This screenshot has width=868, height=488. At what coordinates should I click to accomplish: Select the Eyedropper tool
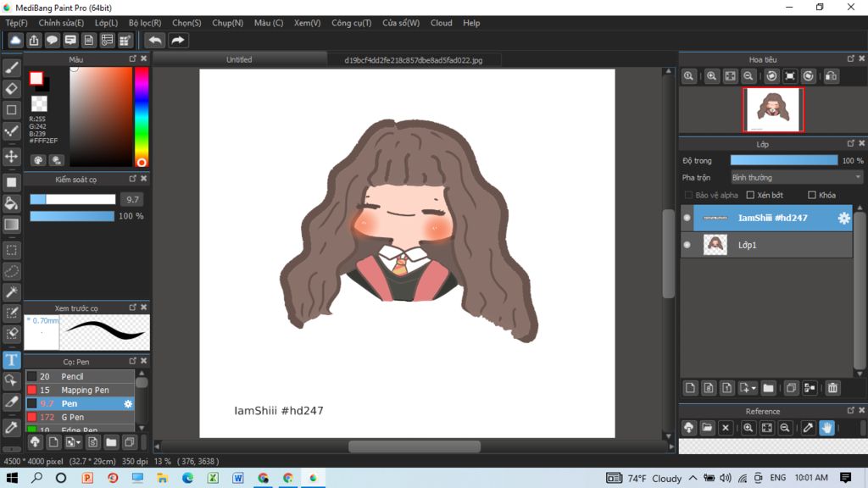tap(12, 427)
